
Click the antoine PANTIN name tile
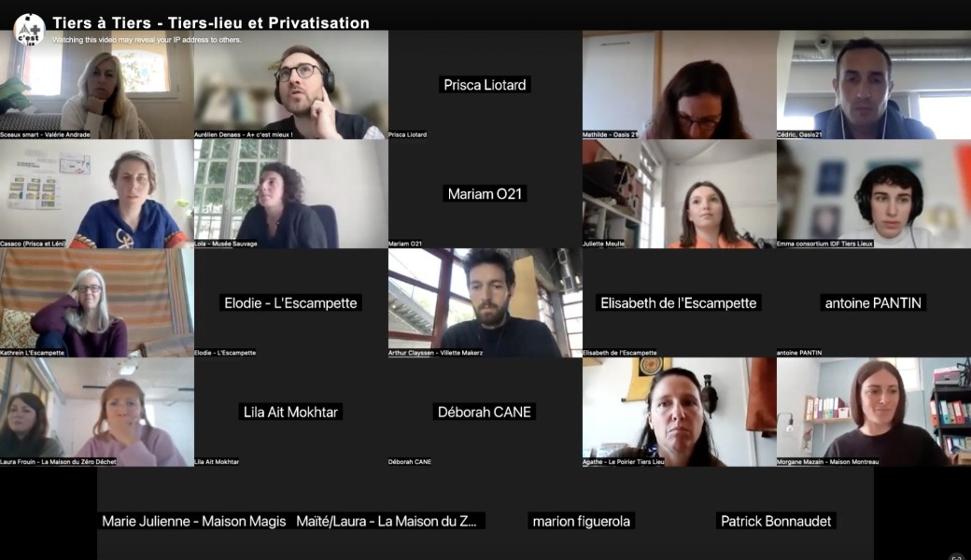pyautogui.click(x=874, y=302)
